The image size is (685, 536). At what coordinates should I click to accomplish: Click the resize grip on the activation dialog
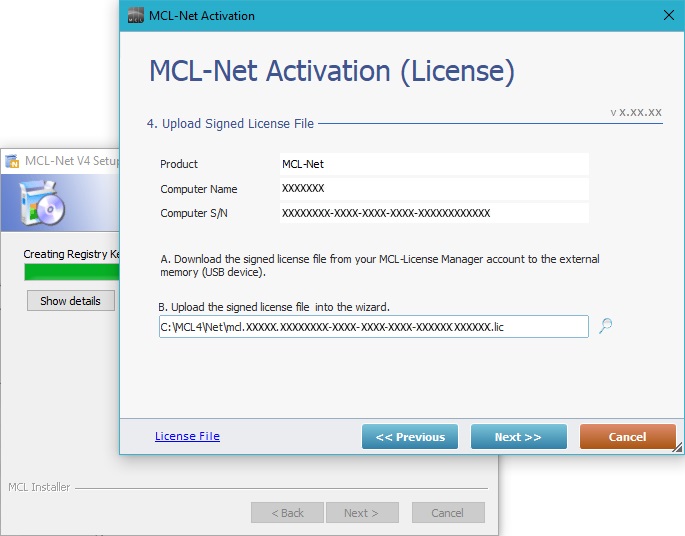point(677,447)
